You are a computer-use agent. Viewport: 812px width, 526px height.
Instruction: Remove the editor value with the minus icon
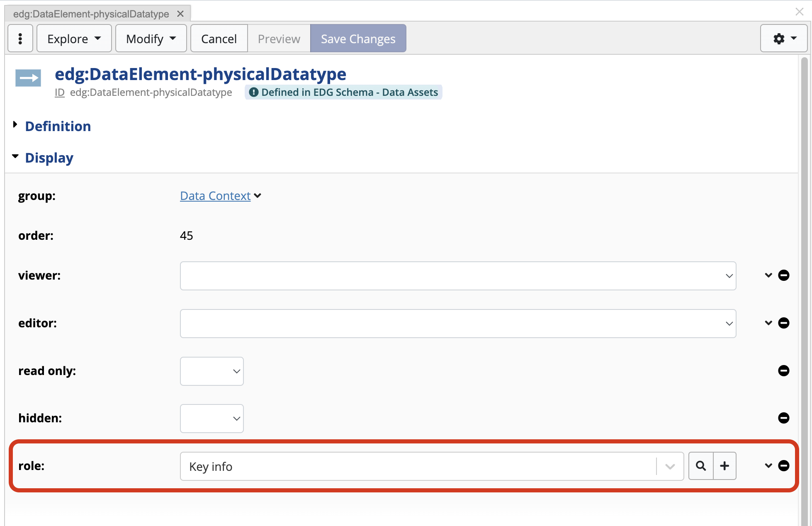coord(784,323)
